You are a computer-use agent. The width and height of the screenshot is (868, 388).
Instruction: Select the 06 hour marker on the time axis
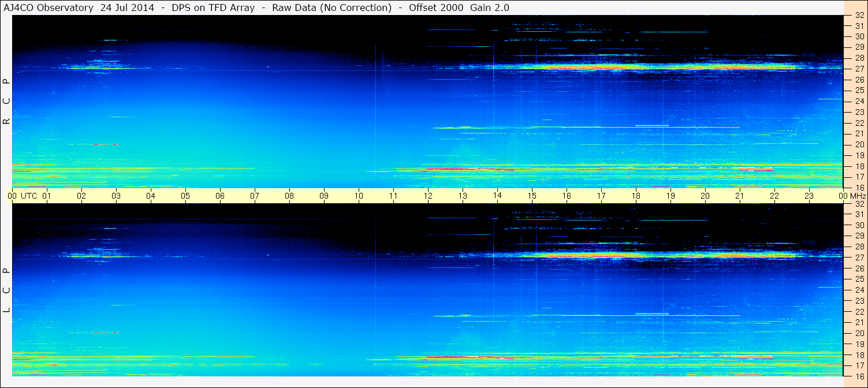click(x=220, y=196)
